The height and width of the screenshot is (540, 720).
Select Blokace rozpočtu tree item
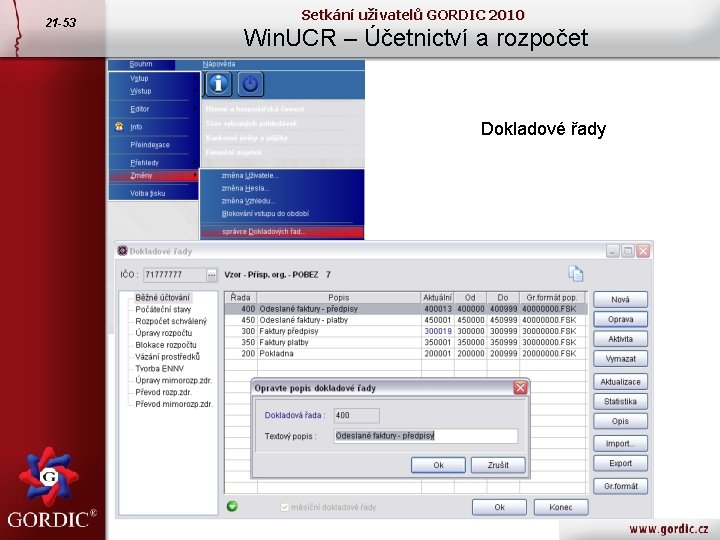click(x=166, y=345)
